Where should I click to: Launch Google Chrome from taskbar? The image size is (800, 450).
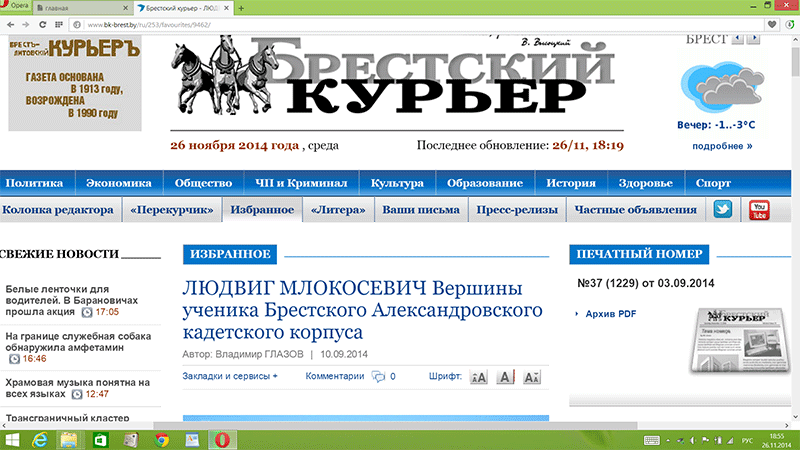pos(162,440)
